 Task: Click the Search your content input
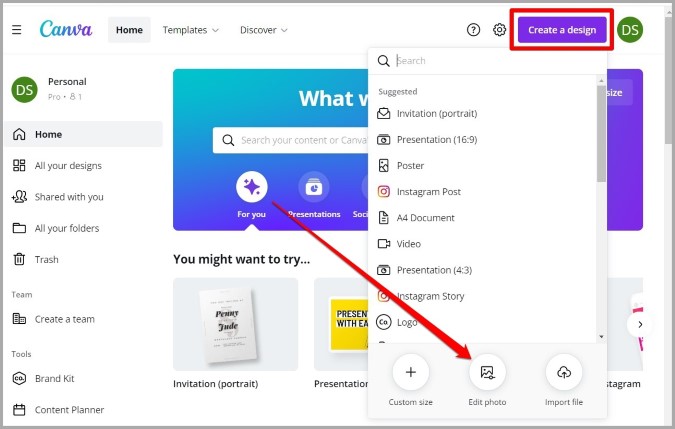click(x=291, y=140)
